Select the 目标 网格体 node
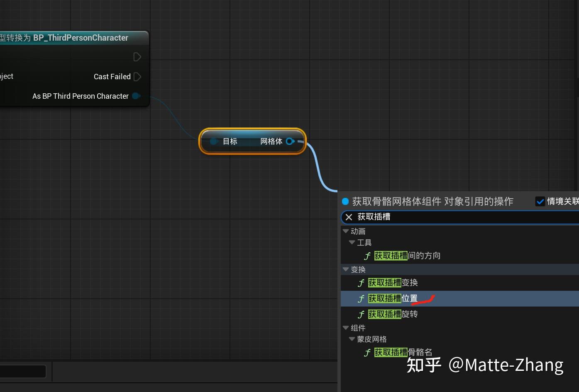The height and width of the screenshot is (392, 579). 252,141
